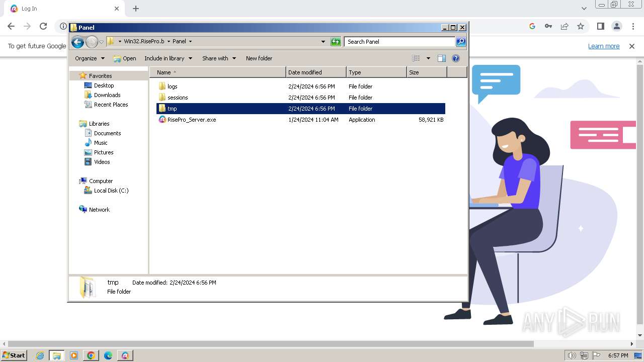
Task: Toggle Chrome side panel icon
Action: 600,26
